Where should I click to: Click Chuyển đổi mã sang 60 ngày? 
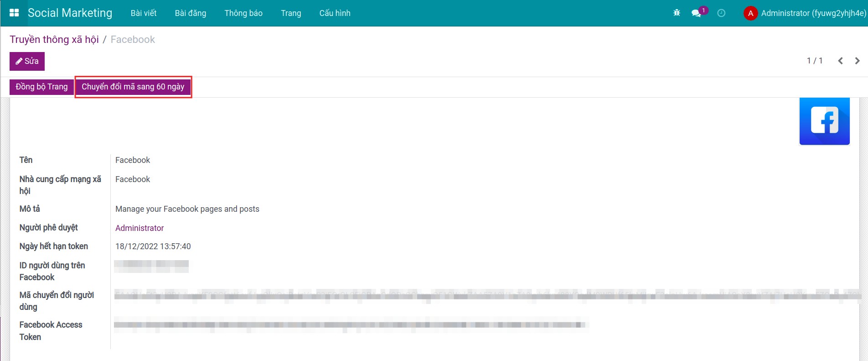(x=133, y=87)
